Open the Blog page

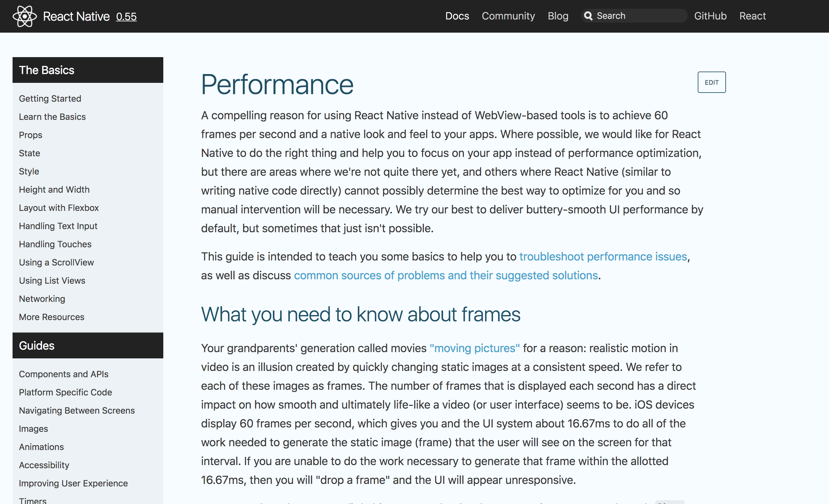pos(558,16)
